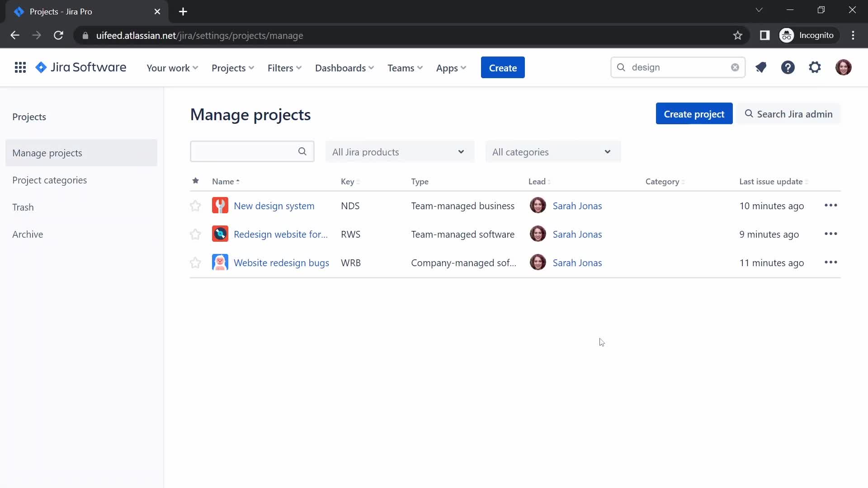
Task: Sort by the Lead column header
Action: coord(540,181)
